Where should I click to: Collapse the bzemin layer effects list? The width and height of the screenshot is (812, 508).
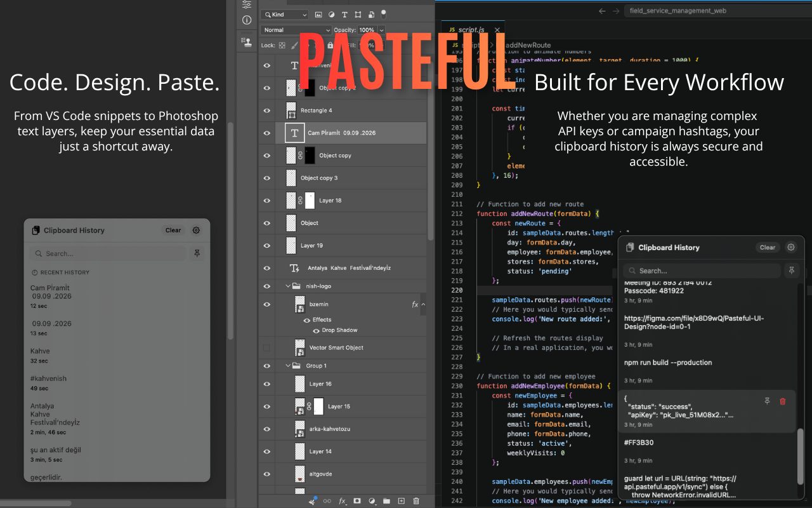[x=423, y=305]
